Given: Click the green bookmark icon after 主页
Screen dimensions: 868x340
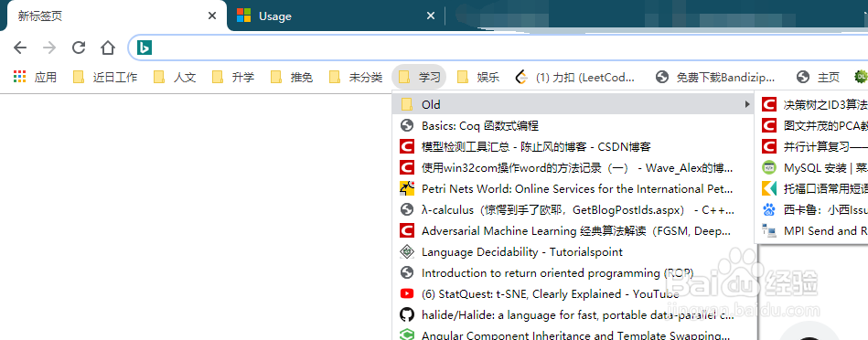Looking at the screenshot, I should click(x=861, y=77).
